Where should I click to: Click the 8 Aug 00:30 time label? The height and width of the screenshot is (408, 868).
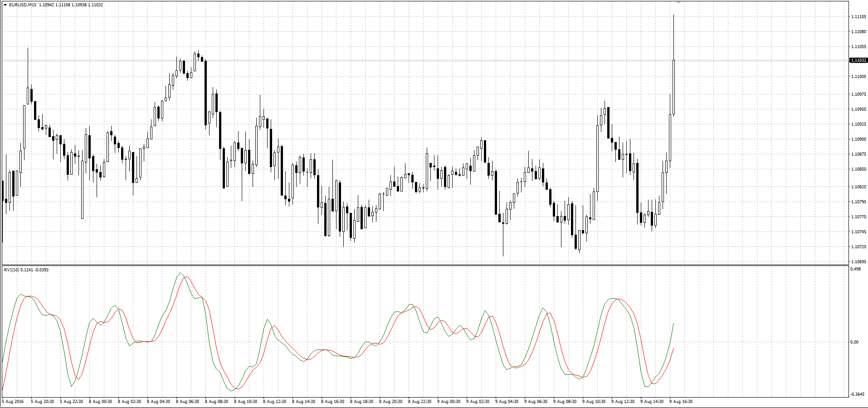point(101,402)
